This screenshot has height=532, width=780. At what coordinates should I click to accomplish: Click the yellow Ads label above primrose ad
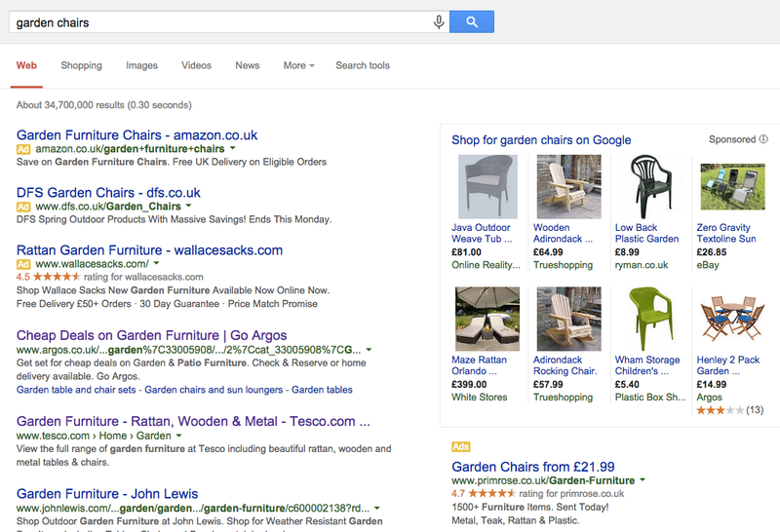click(x=460, y=446)
